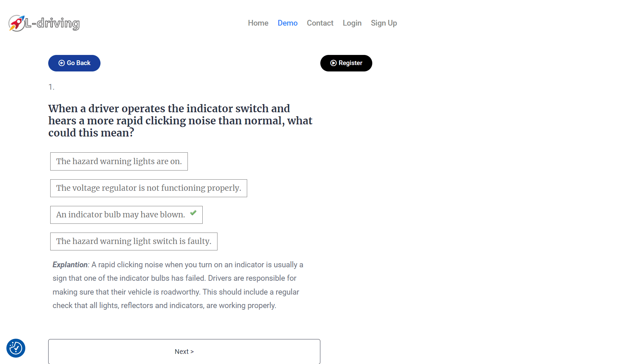Click the play icon in Register button
Viewport: 640px width, 364px height.
coord(333,63)
